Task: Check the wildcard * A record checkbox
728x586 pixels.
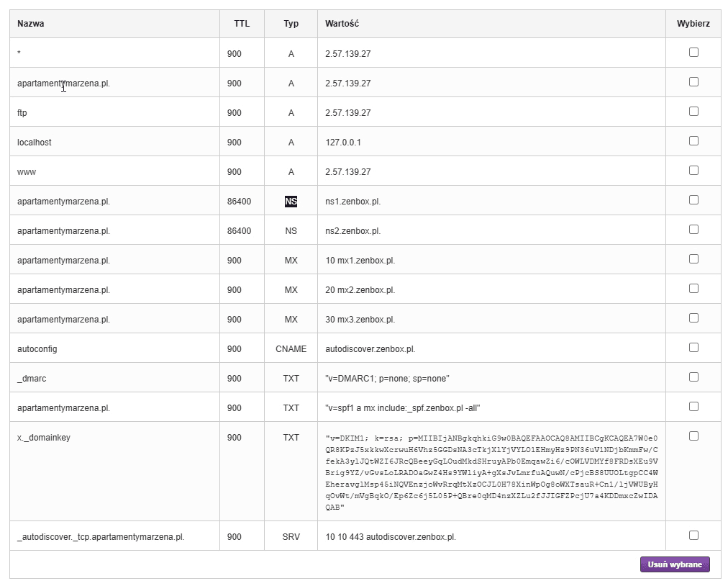Action: 693,53
